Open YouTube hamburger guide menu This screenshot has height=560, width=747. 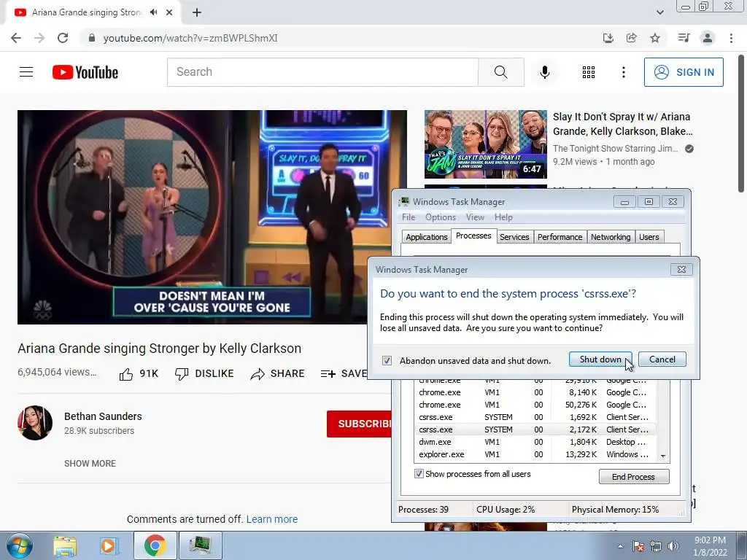click(x=26, y=72)
